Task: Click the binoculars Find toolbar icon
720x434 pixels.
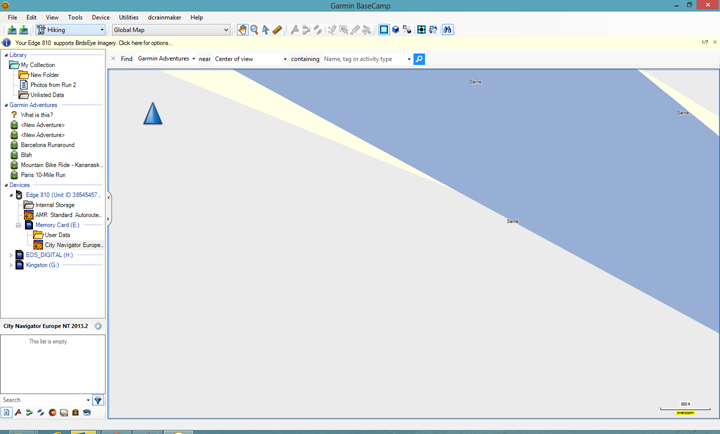Action: pos(447,30)
